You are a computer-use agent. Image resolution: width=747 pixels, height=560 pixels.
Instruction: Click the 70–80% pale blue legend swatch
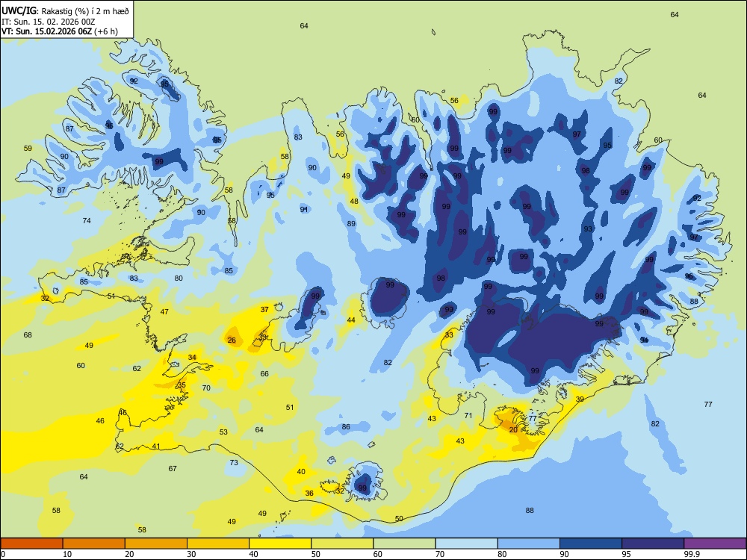pyautogui.click(x=466, y=544)
